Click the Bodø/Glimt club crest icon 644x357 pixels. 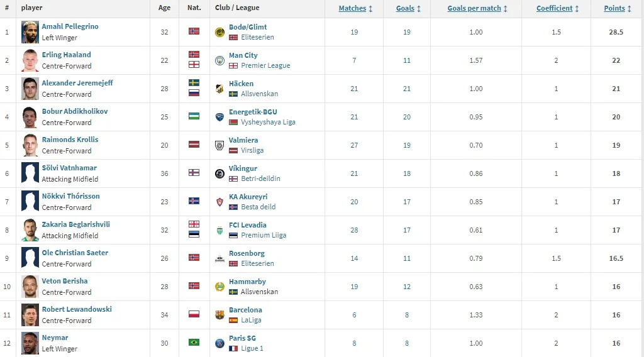click(x=219, y=32)
